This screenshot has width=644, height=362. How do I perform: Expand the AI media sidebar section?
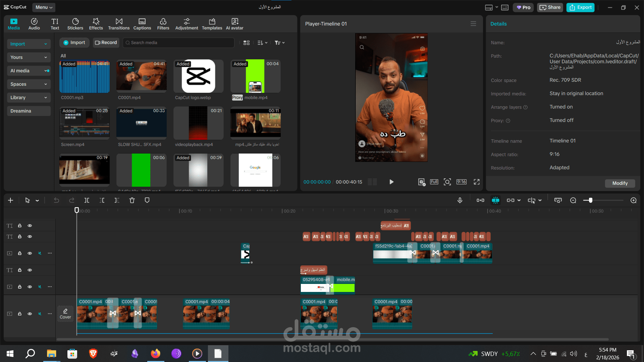pos(29,71)
